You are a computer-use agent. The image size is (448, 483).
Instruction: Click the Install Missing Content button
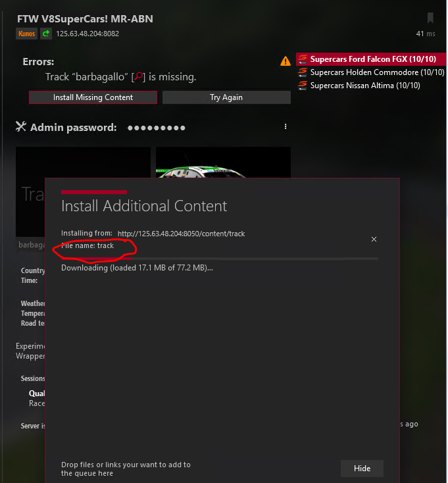click(x=93, y=97)
